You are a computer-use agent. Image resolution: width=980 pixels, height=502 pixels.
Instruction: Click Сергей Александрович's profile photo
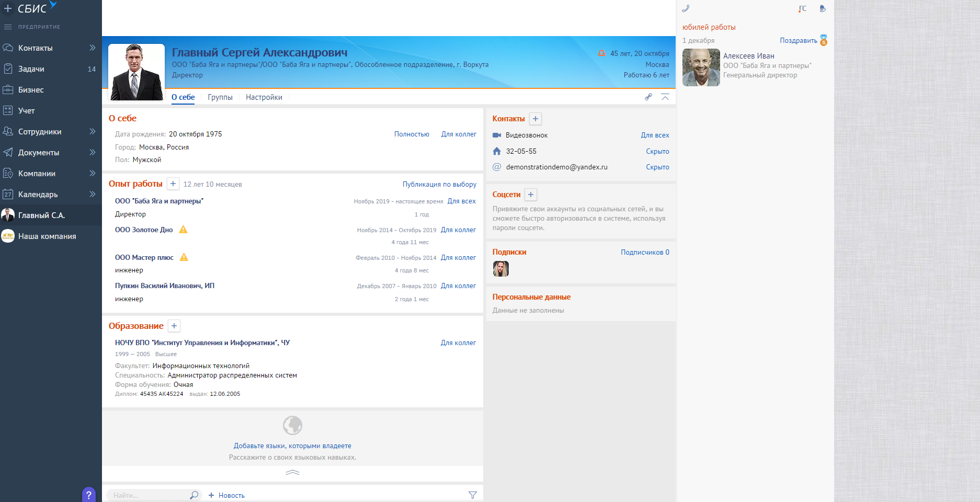136,72
